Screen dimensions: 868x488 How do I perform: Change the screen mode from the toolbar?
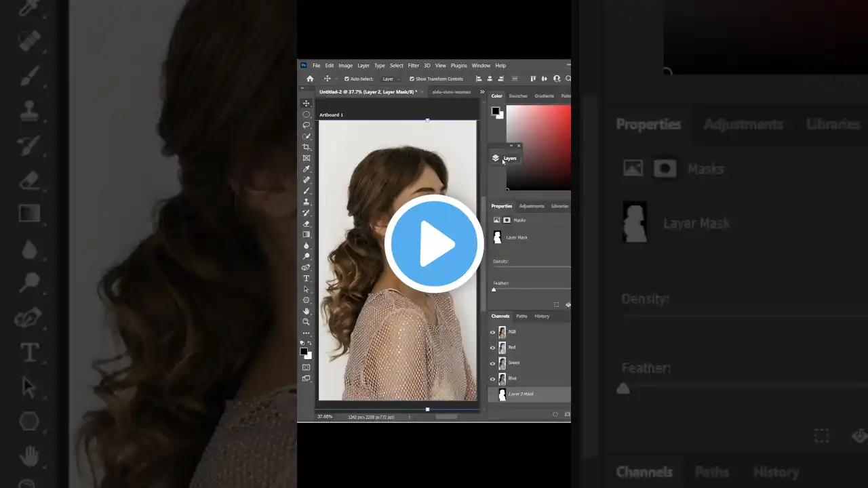coord(307,378)
